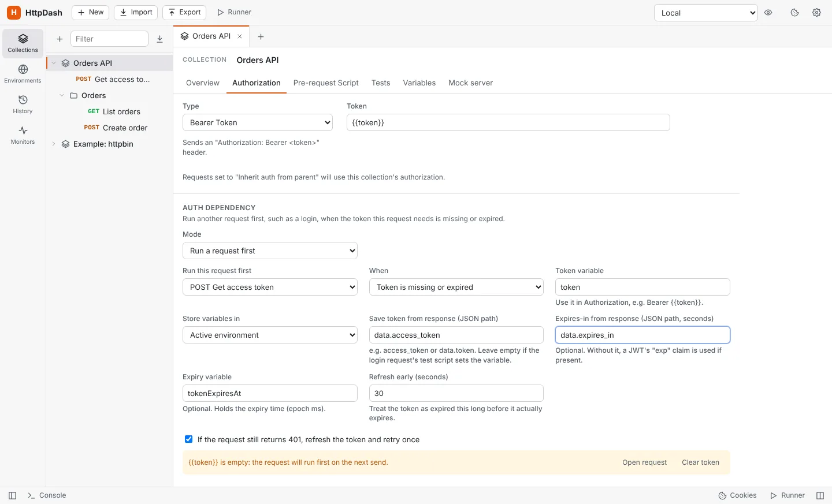Switch to the Variables tab
The width and height of the screenshot is (832, 504).
(419, 83)
